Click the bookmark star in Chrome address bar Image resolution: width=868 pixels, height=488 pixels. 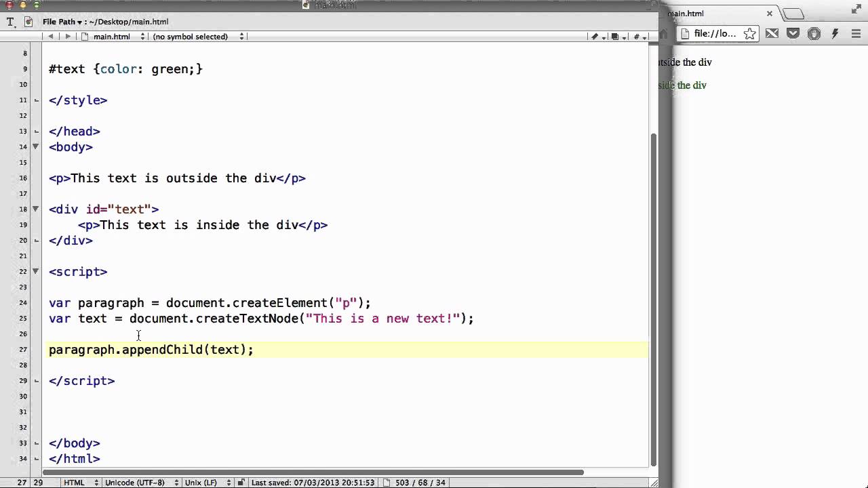click(749, 34)
